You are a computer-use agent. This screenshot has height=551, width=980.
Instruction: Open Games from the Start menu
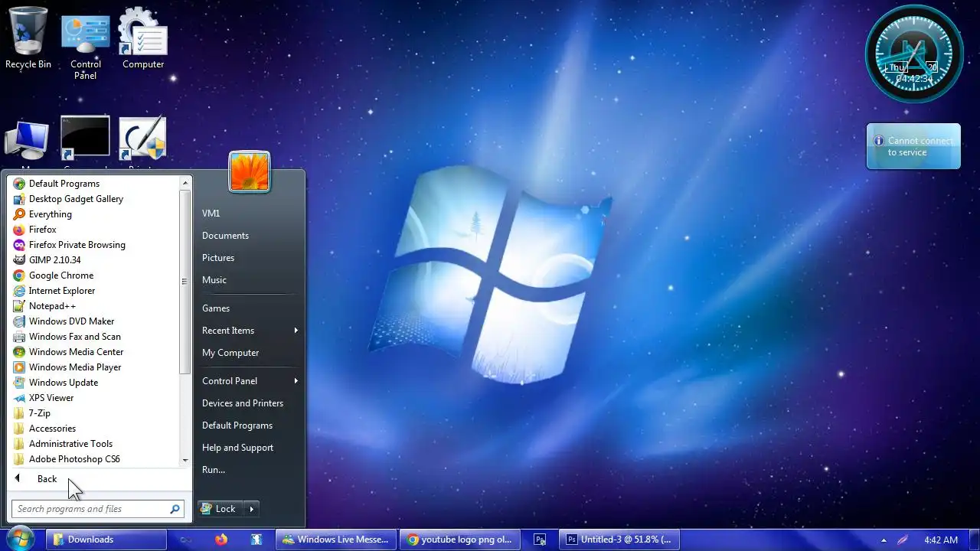click(x=216, y=308)
